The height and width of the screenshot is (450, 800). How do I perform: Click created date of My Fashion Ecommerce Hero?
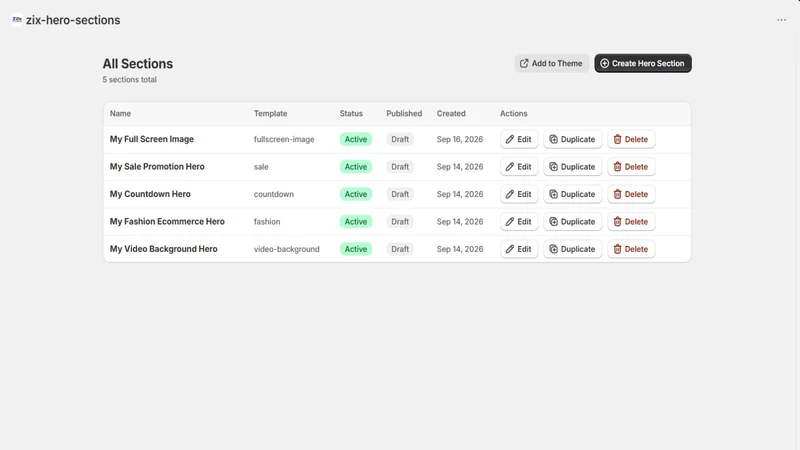point(460,222)
